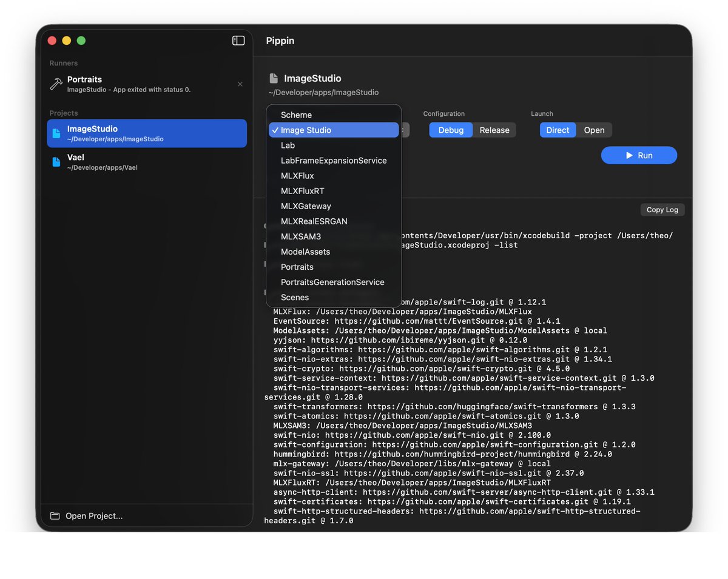Screen dimensions: 728x579
Task: Select the MLXFluxRT scheme
Action: point(334,191)
